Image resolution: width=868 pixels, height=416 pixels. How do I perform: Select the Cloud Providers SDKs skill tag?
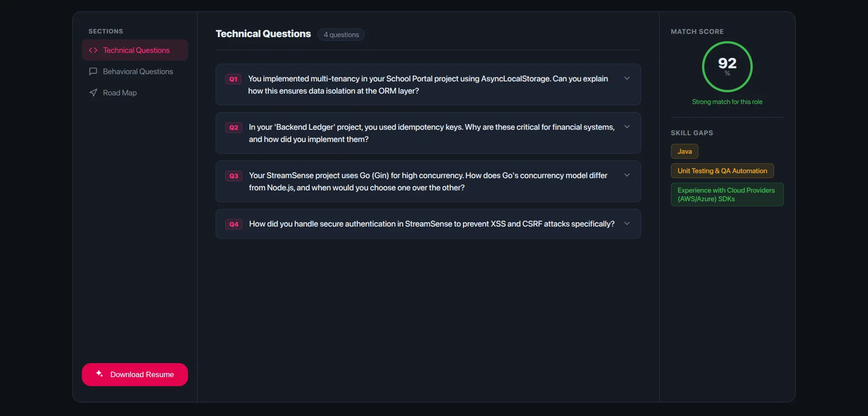point(727,194)
